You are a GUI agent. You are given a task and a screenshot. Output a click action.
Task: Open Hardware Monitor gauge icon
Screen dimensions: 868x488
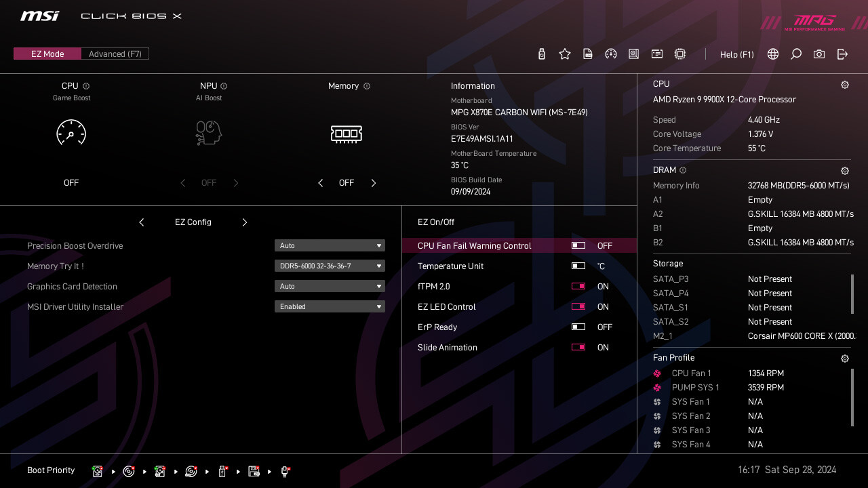611,54
